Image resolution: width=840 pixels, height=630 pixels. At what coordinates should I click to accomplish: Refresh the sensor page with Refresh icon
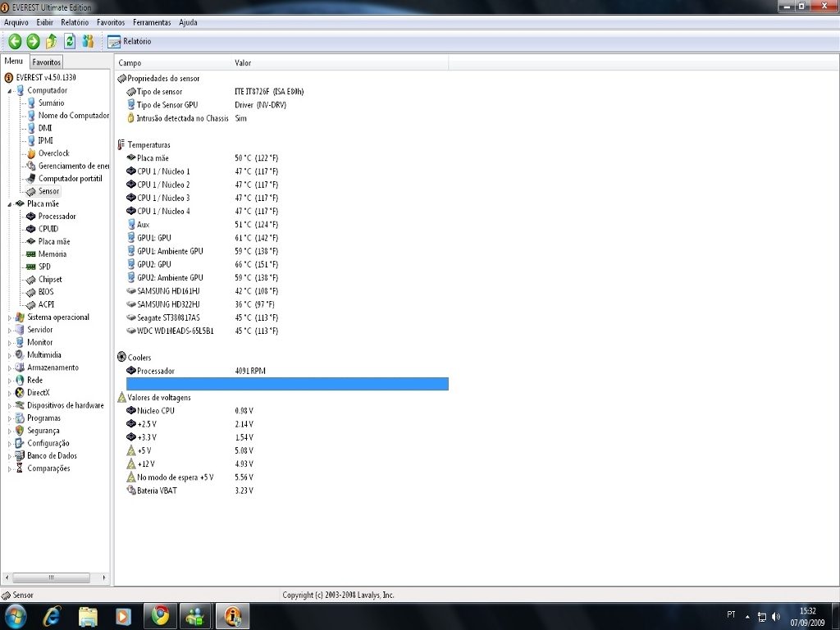(x=70, y=41)
